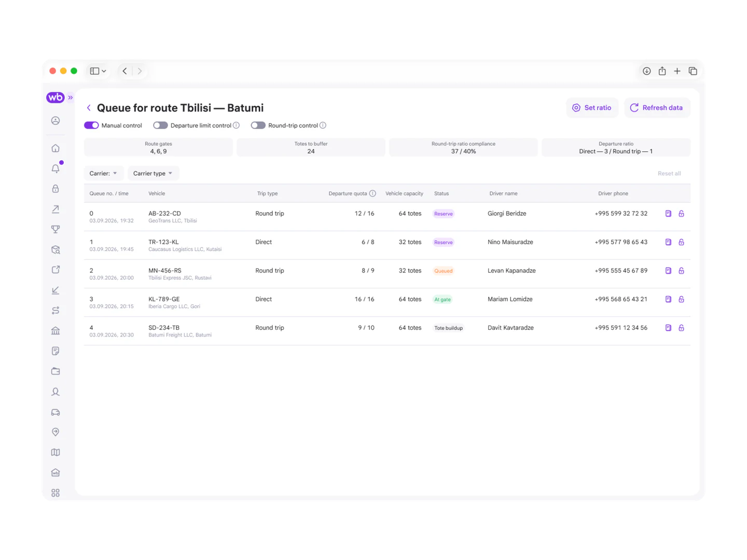Screen dimensions: 747x560
Task: Open a new browser tab with plus
Action: click(x=677, y=71)
